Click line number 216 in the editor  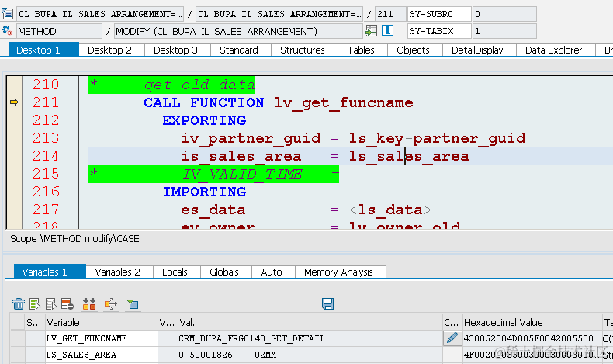coord(45,192)
